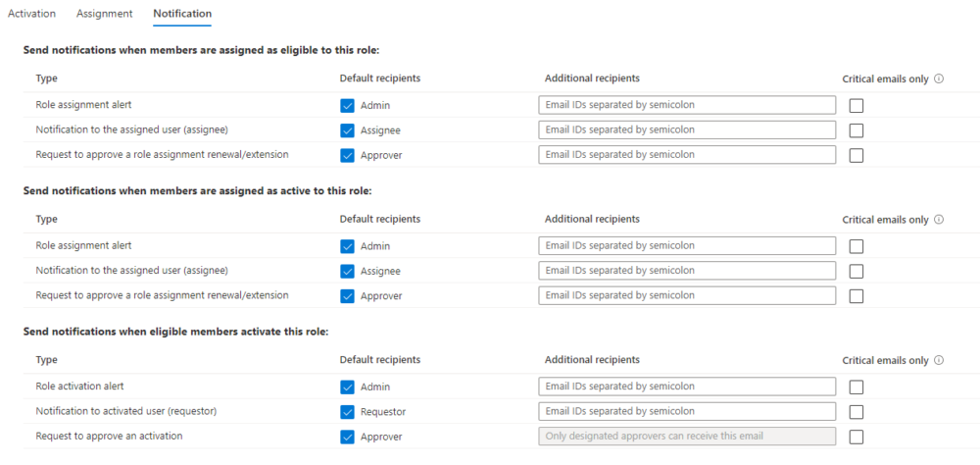Uncheck Requestor for activated user notification
The image size is (980, 465).
coord(348,412)
